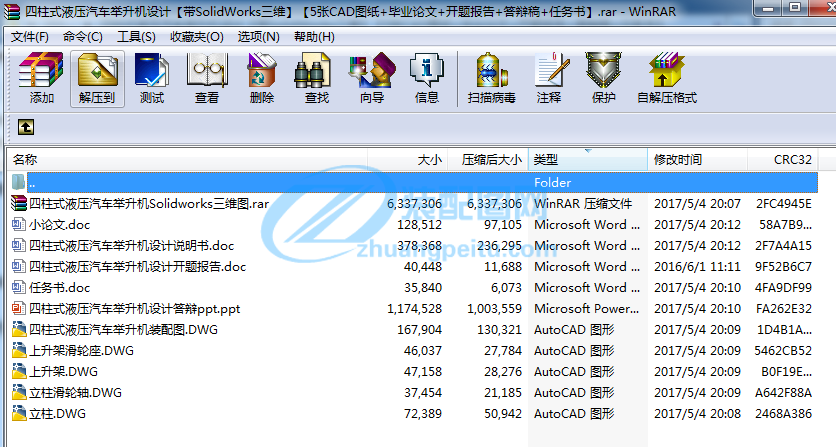The height and width of the screenshot is (447, 836).
Task: Click the up one level folder button
Action: click(26, 127)
